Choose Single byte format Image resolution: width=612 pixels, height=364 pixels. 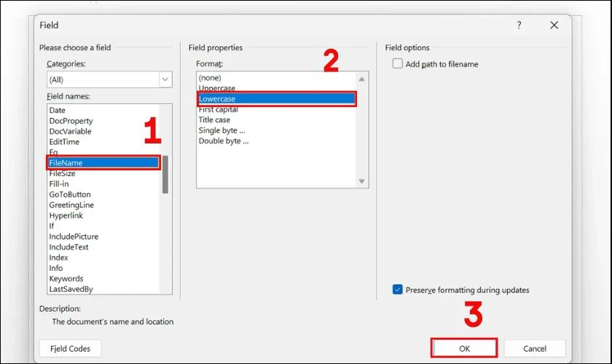[x=276, y=131]
